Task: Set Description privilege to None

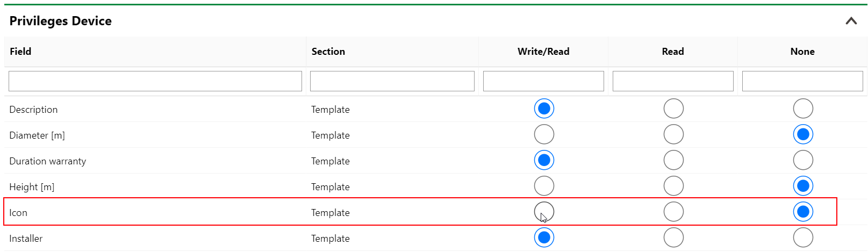Action: (x=803, y=109)
